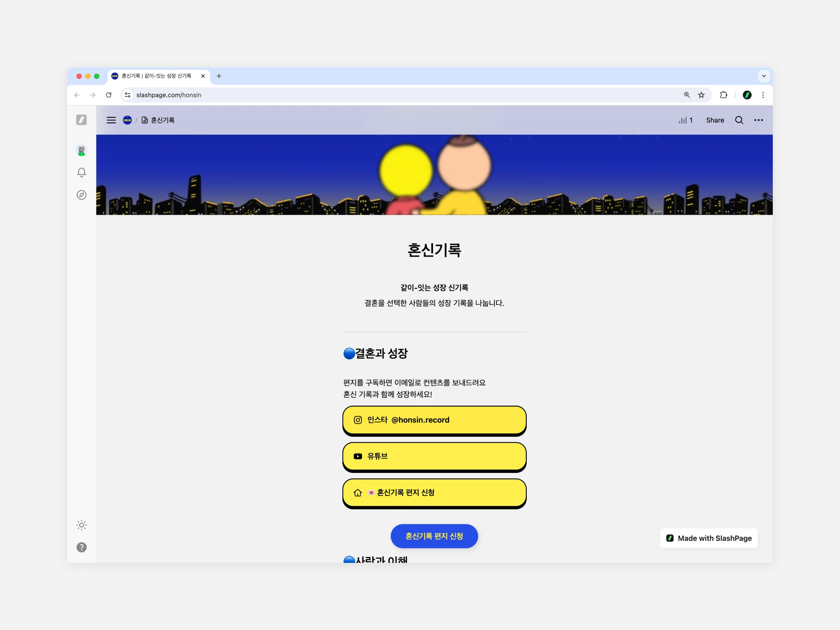Open the browser extensions puzzle icon
Image resolution: width=840 pixels, height=630 pixels.
[x=724, y=95]
